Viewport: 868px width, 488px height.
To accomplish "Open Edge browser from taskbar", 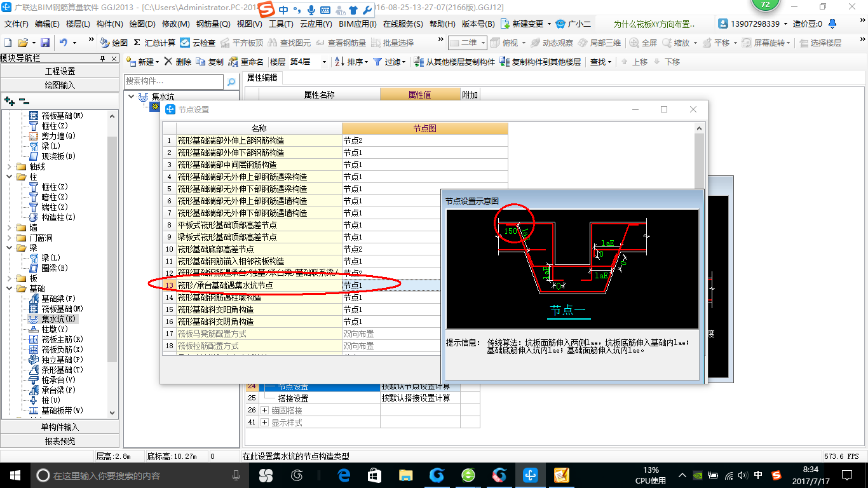I will click(344, 475).
